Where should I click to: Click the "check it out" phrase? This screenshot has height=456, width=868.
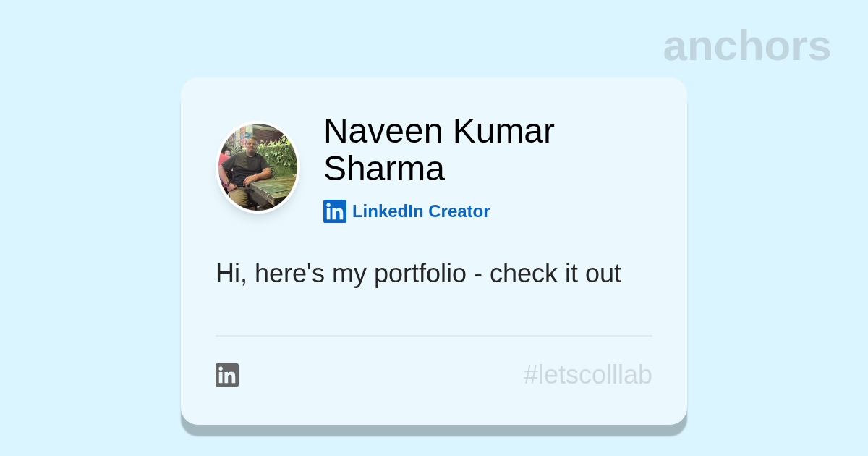(x=555, y=274)
